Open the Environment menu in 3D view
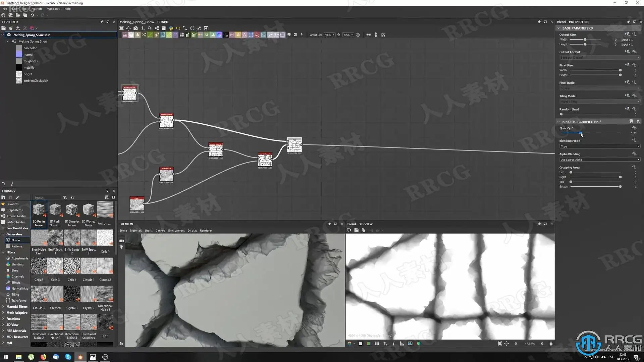The width and height of the screenshot is (644, 362). 176,231
